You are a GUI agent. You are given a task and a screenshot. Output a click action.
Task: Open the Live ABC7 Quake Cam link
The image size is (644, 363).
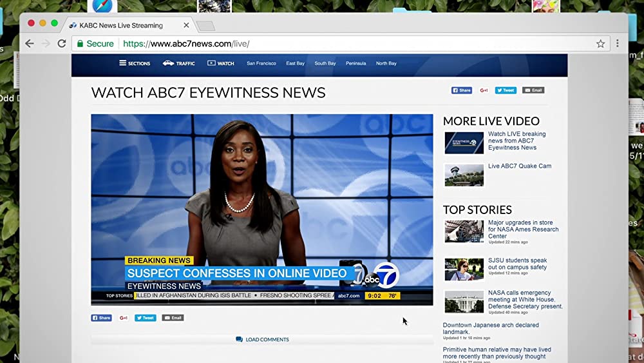520,166
